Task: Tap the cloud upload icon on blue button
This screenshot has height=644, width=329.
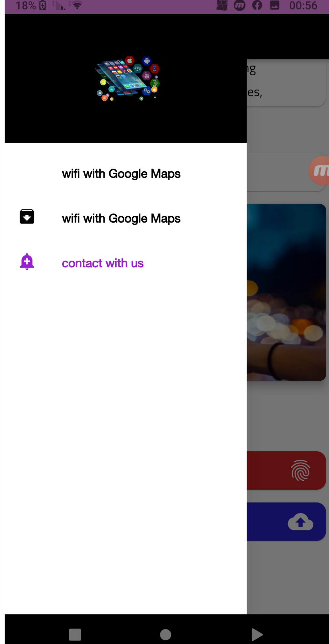Action: coord(300,522)
